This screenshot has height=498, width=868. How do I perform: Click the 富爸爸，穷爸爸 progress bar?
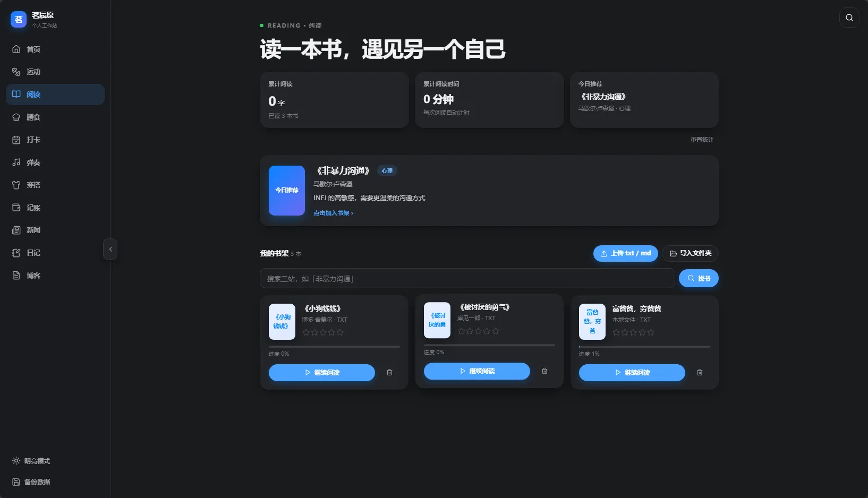tap(644, 347)
